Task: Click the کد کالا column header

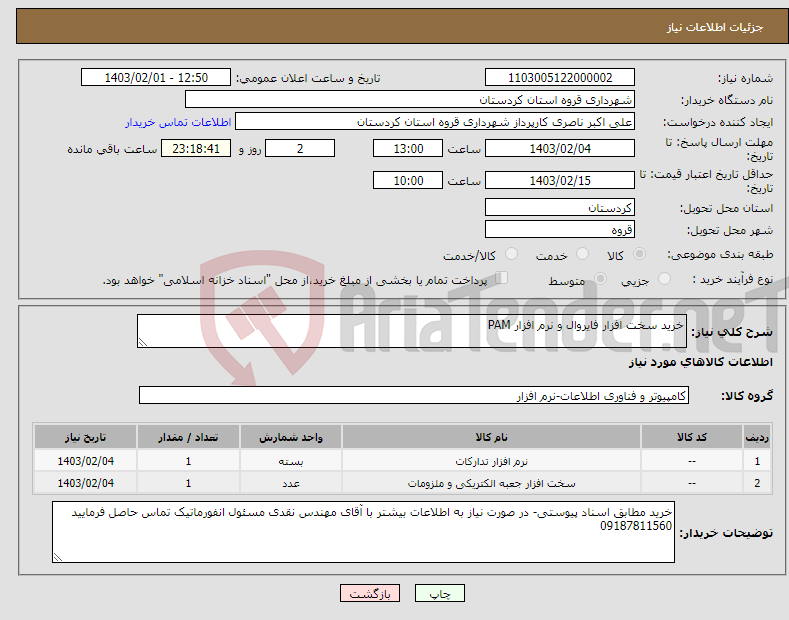Action: click(692, 437)
